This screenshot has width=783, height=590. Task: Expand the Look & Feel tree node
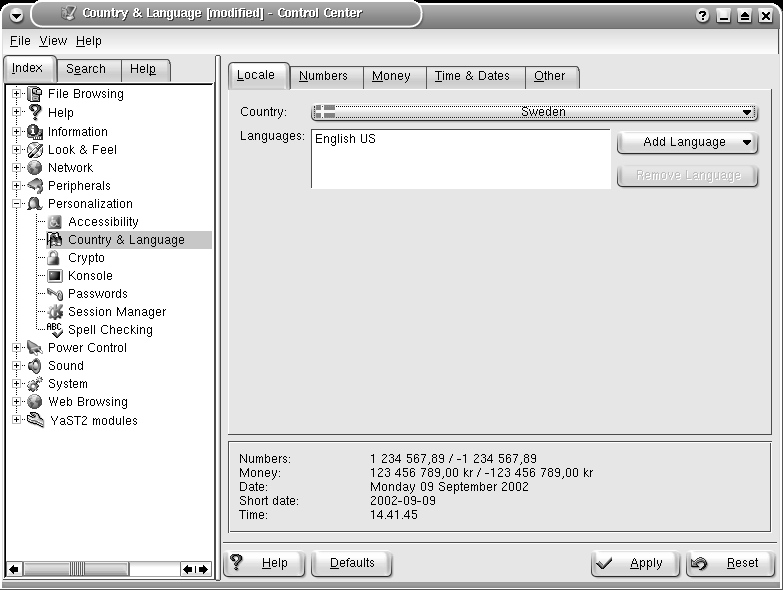(x=16, y=149)
